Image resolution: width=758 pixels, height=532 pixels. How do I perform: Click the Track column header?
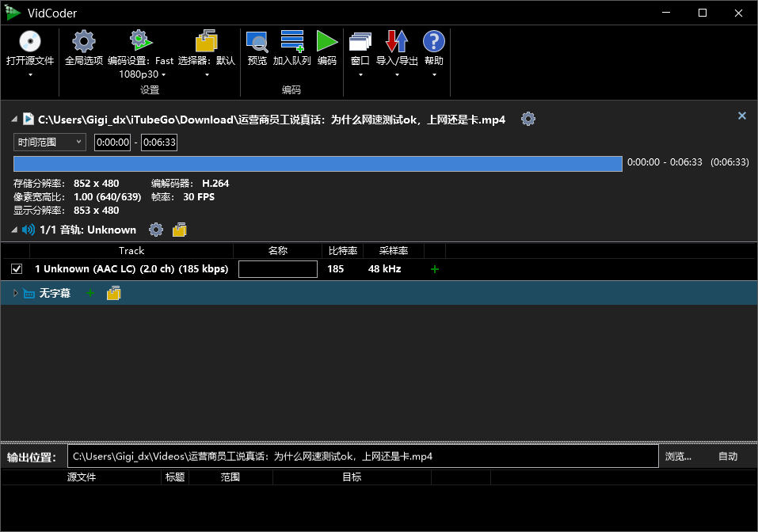tap(131, 250)
